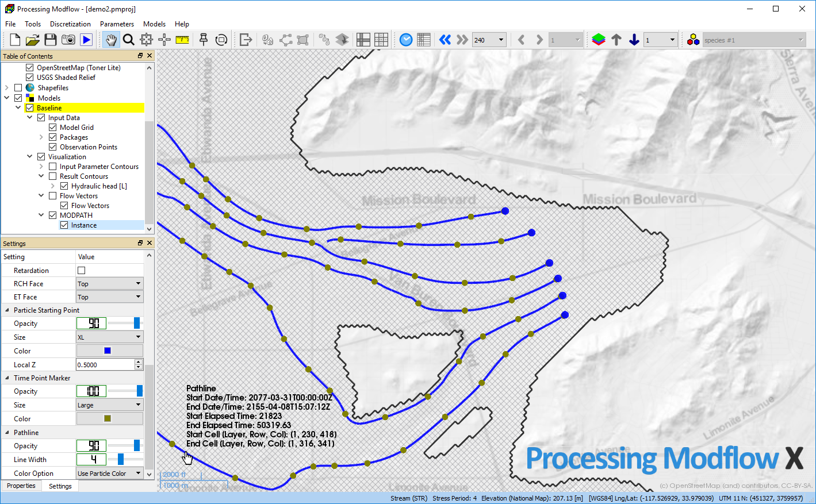
Task: Open the Help menu
Action: point(182,24)
